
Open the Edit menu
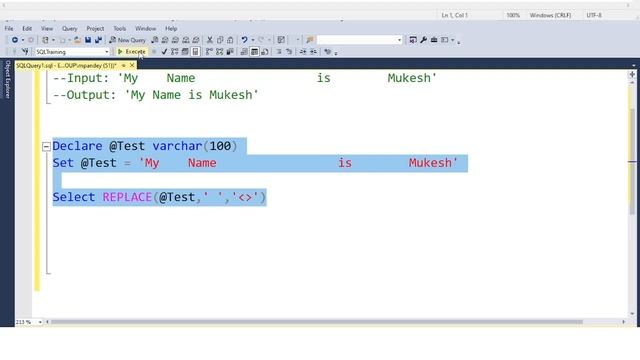(27, 29)
